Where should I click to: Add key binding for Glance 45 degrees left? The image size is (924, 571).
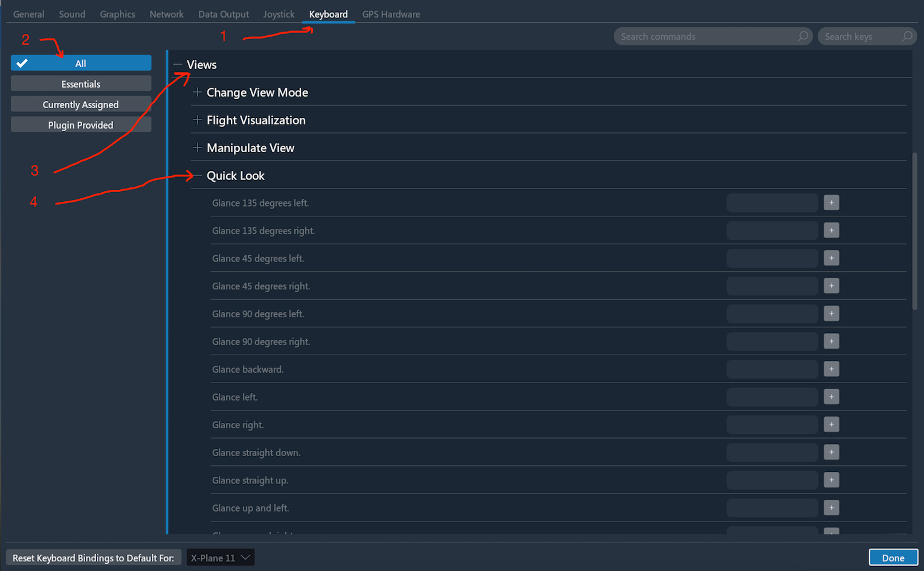pos(832,259)
